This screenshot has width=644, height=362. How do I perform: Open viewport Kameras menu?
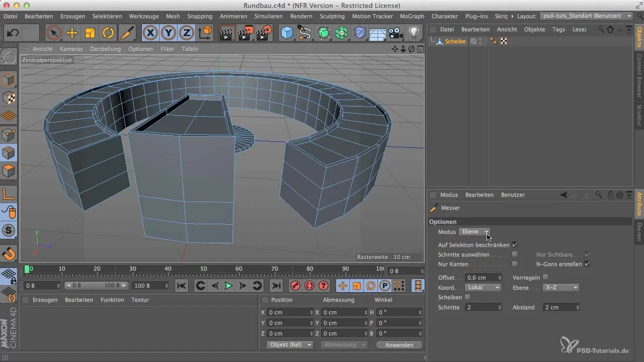(71, 49)
